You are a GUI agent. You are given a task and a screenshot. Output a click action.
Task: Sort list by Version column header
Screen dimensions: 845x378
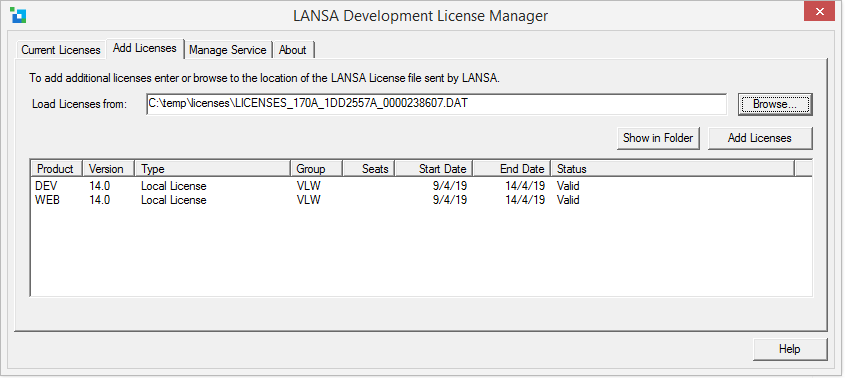pos(108,169)
